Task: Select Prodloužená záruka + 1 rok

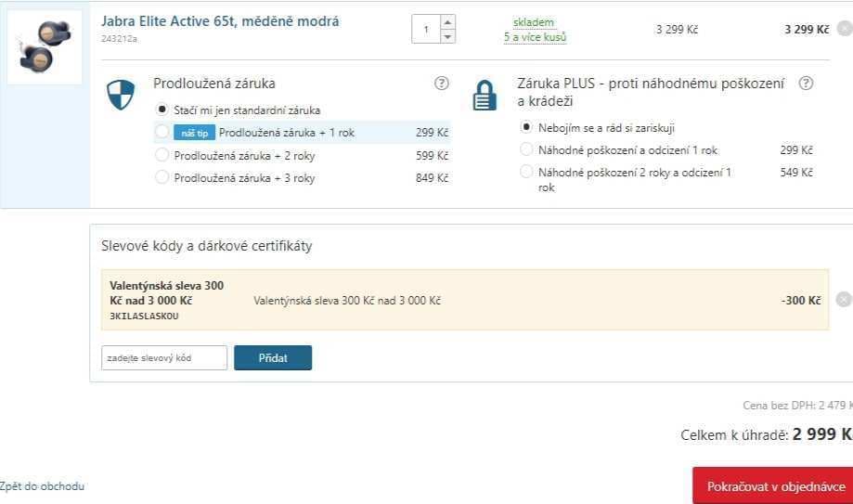Action: [162, 132]
